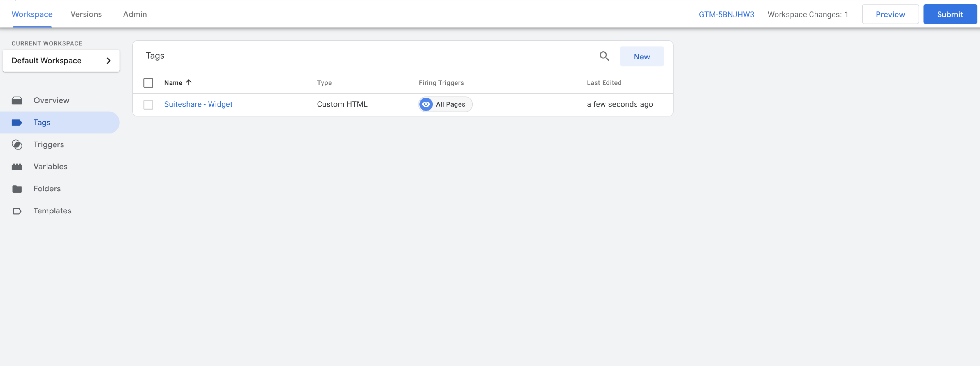The height and width of the screenshot is (366, 980).
Task: Check the checkbox next to Suiteshare - Widget
Action: pos(148,104)
